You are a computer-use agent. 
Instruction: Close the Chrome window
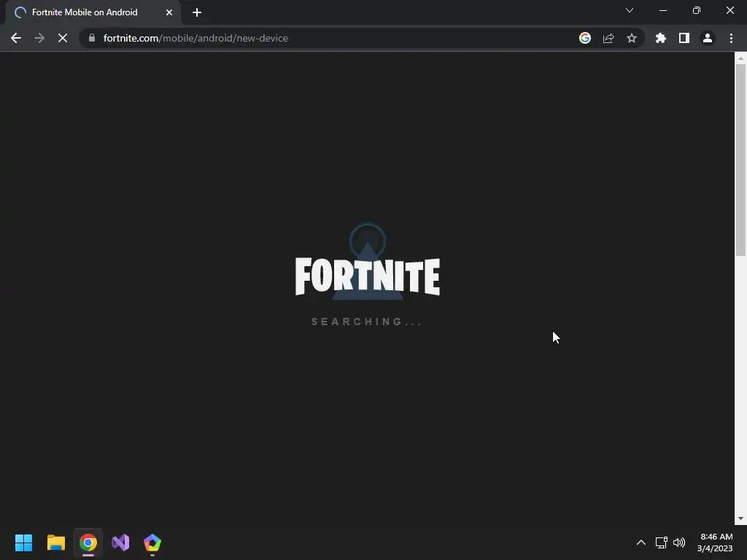(729, 10)
